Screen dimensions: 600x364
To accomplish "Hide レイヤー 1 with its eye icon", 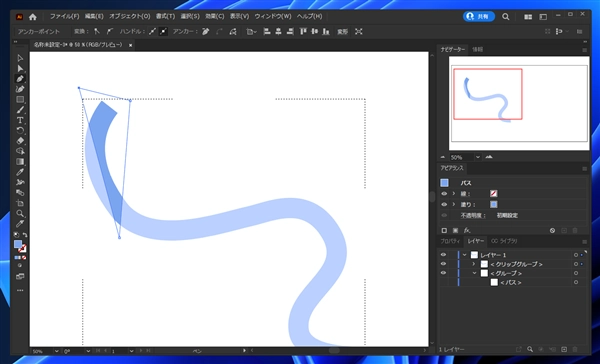I will [443, 255].
